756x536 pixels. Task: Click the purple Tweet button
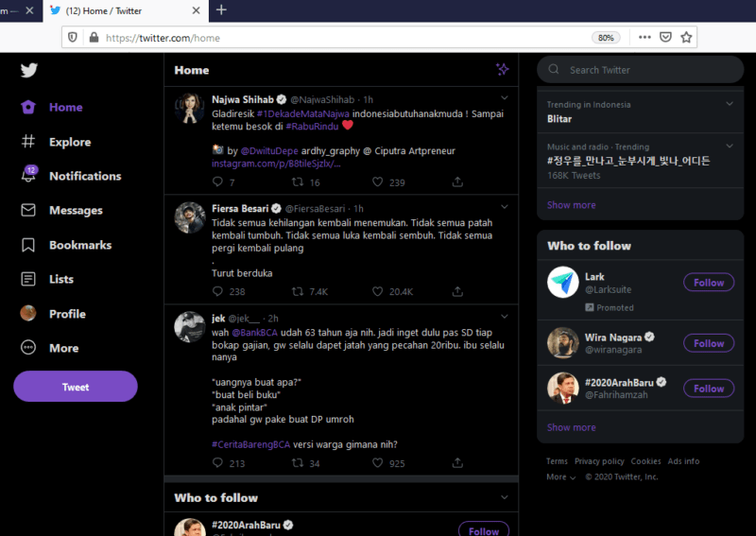tap(76, 387)
